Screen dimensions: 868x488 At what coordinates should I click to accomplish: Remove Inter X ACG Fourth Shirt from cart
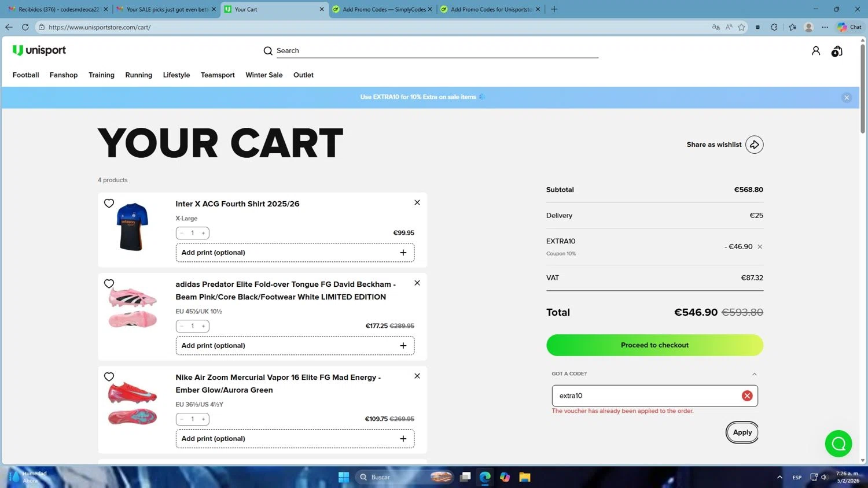point(417,202)
